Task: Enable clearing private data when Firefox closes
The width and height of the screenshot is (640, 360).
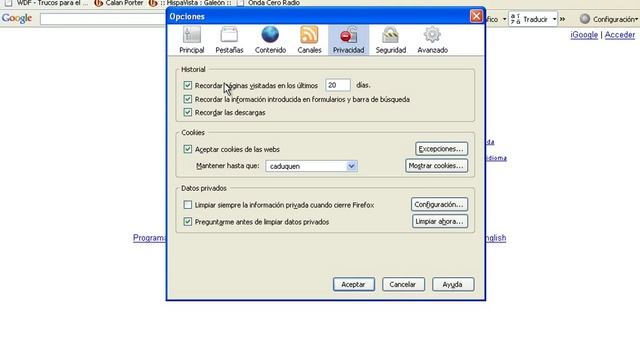Action: coord(187,205)
